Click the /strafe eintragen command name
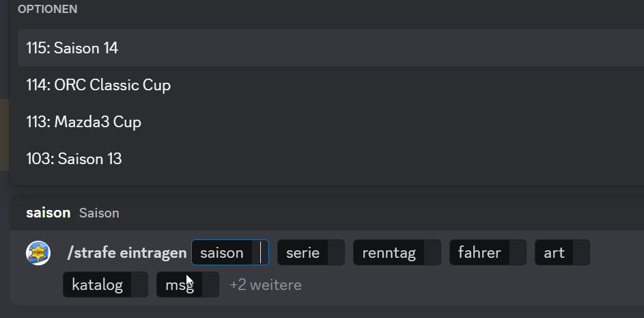Screen dimensions: 644x318 click(x=127, y=253)
